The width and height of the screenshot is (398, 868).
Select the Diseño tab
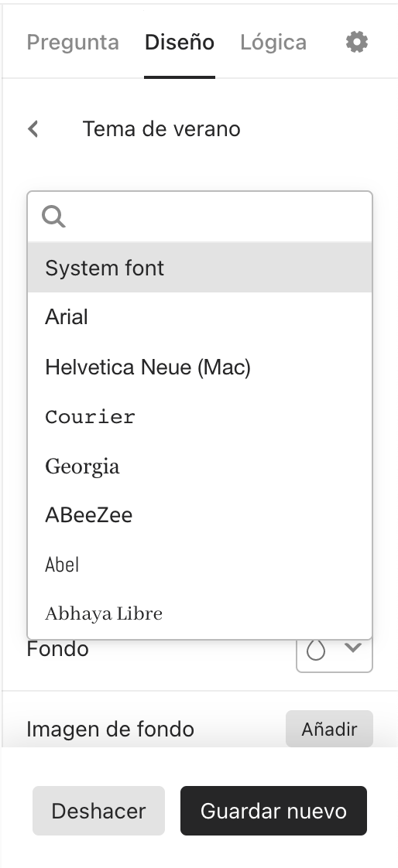click(180, 42)
